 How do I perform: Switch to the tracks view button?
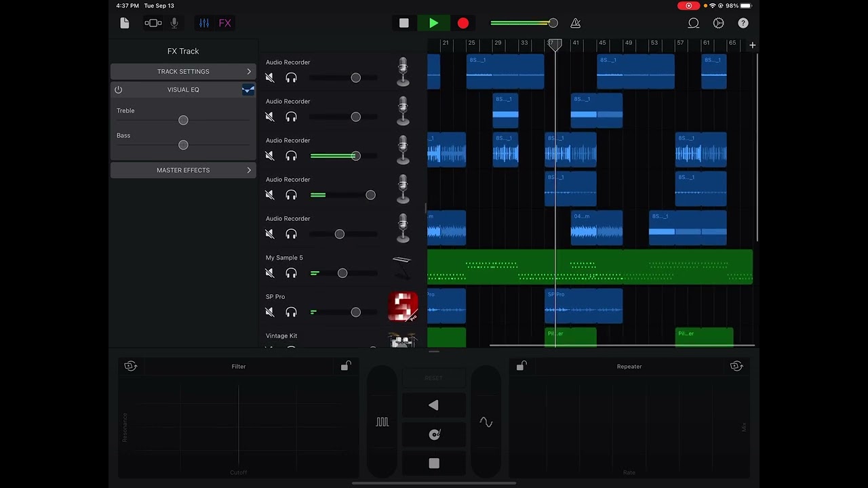tap(153, 23)
